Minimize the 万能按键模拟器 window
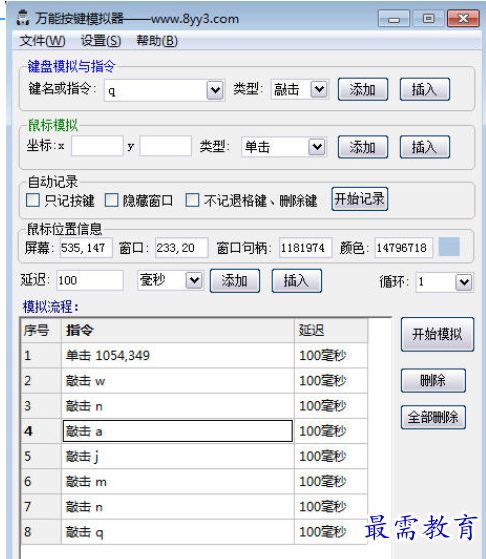Image resolution: width=486 pixels, height=559 pixels. click(x=394, y=19)
